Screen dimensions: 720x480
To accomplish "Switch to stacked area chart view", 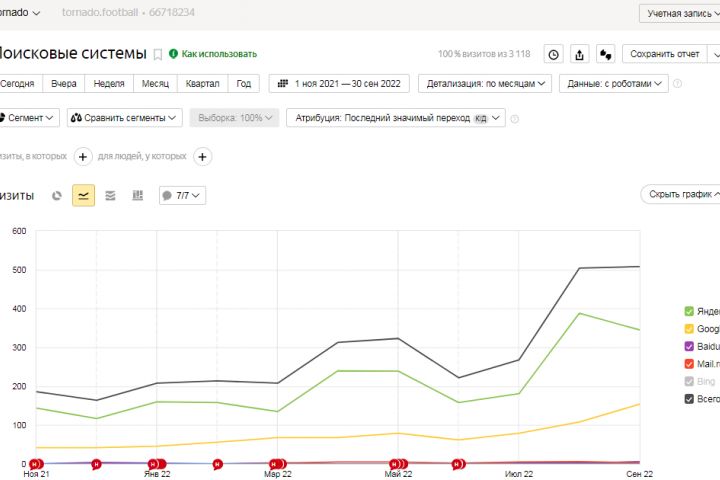I will click(x=110, y=196).
